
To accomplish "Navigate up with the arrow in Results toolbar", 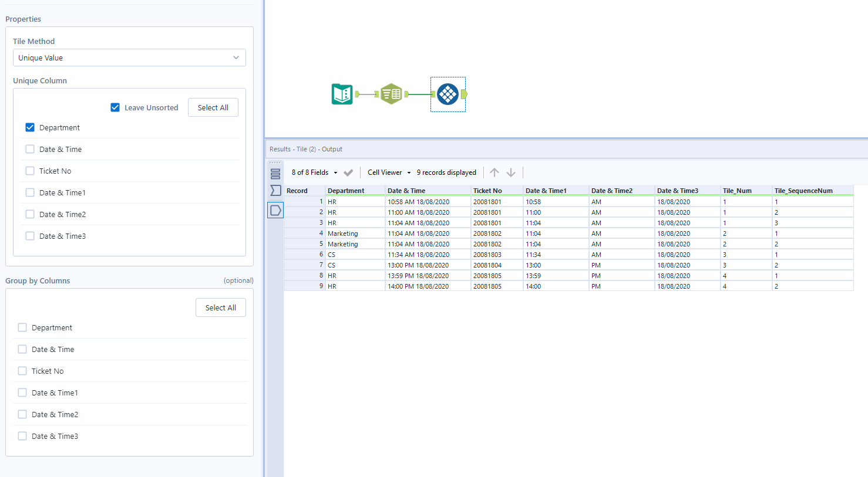I will click(494, 172).
